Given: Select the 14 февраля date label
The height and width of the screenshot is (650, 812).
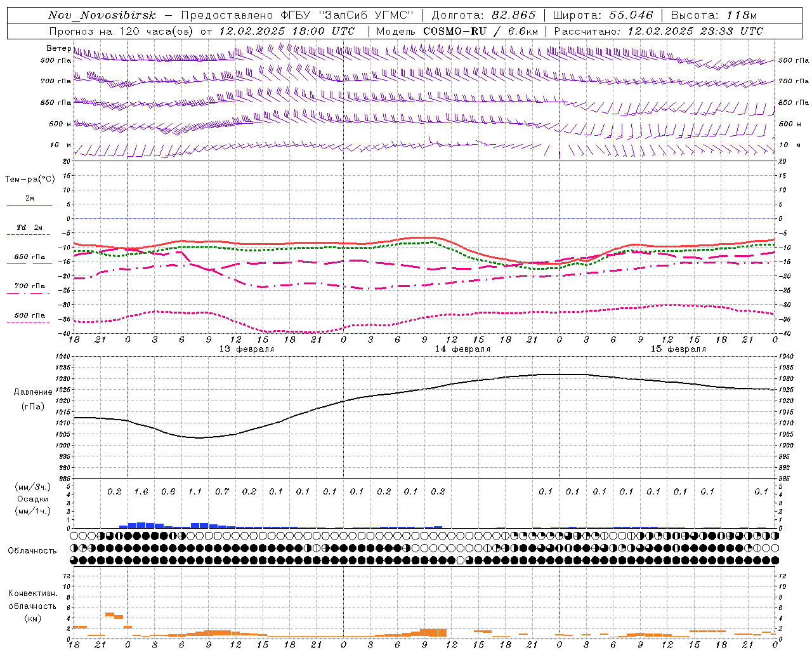Looking at the screenshot, I should [x=462, y=349].
